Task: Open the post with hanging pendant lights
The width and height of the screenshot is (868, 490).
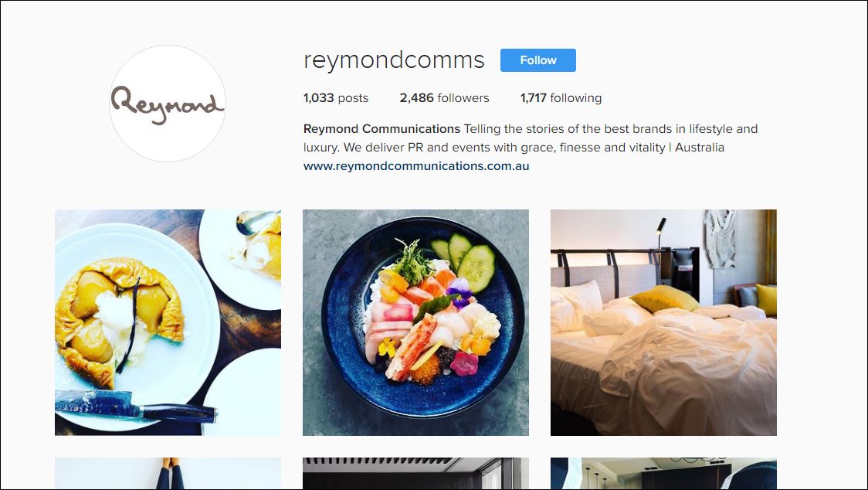Action: point(663,473)
